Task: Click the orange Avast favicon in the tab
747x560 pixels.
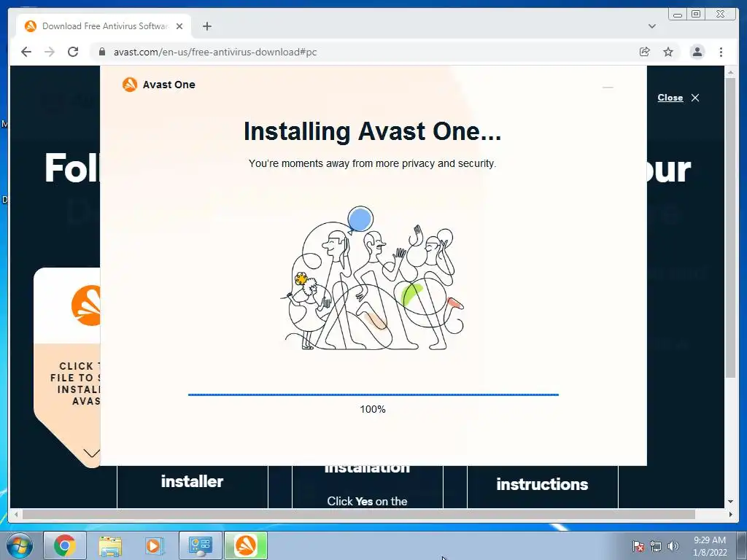Action: pos(31,26)
